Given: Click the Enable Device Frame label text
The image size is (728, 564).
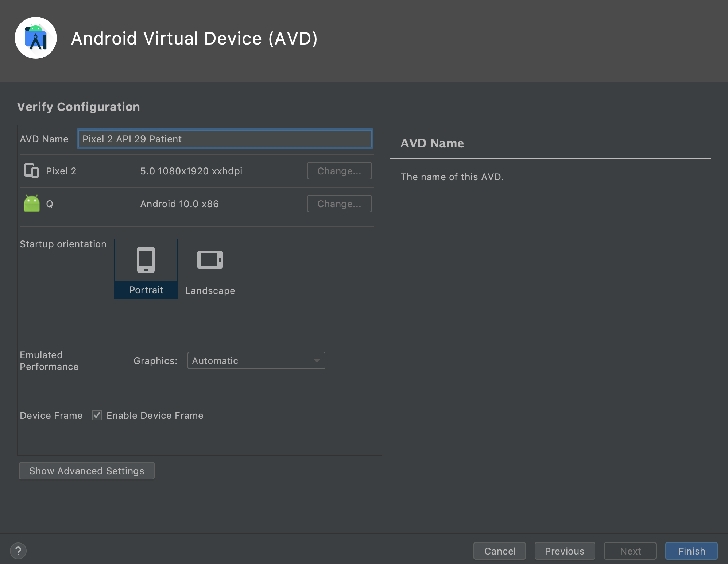Looking at the screenshot, I should point(155,415).
